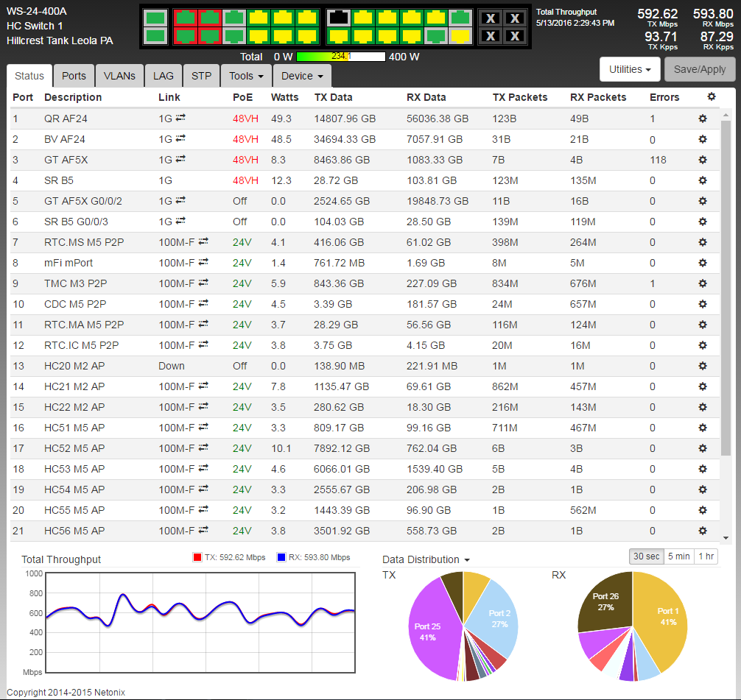The width and height of the screenshot is (741, 700).
Task: Click the Save/Apply button
Action: 700,69
